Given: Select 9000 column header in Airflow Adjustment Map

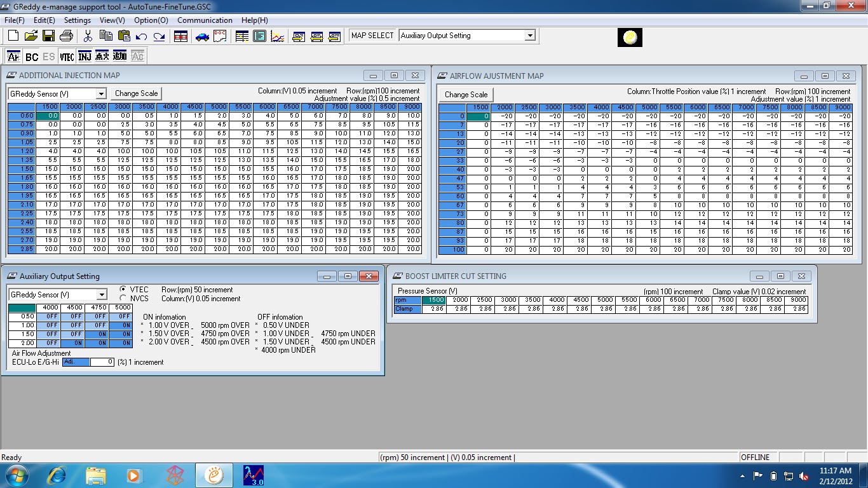Looking at the screenshot, I should tap(839, 107).
